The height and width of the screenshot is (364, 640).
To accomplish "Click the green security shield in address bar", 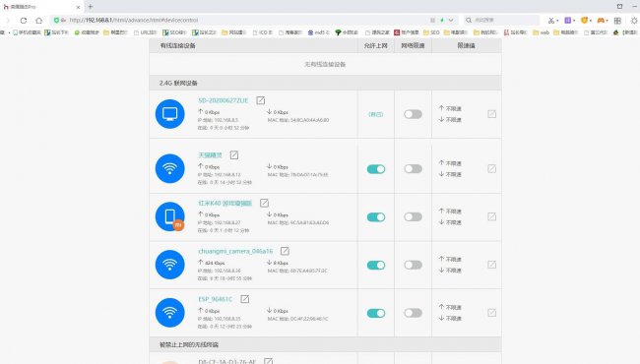I will 56,20.
